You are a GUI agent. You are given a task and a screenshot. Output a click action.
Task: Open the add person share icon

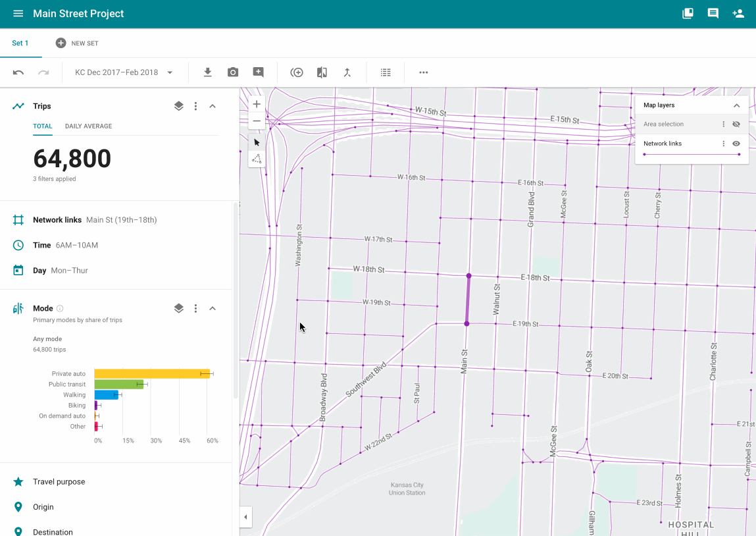[738, 14]
